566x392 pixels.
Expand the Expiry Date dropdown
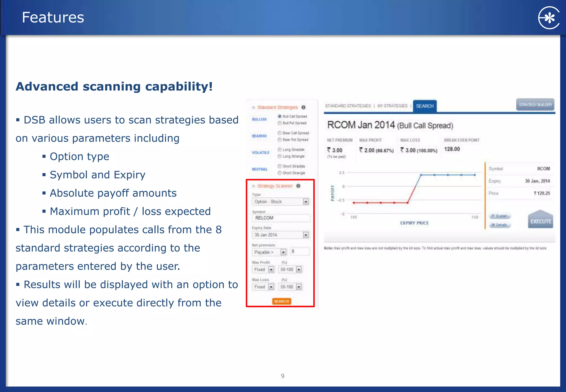click(306, 235)
